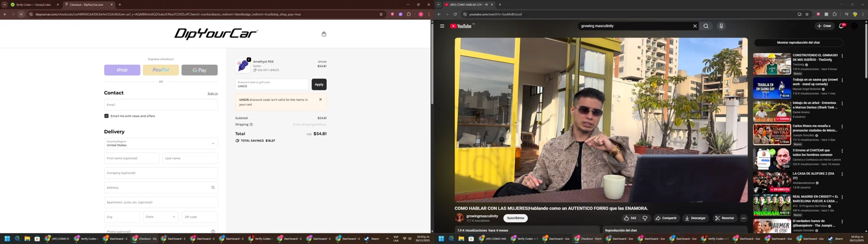Like the video with thumbs up
Viewport: 868px width, 244px height.
(630, 218)
